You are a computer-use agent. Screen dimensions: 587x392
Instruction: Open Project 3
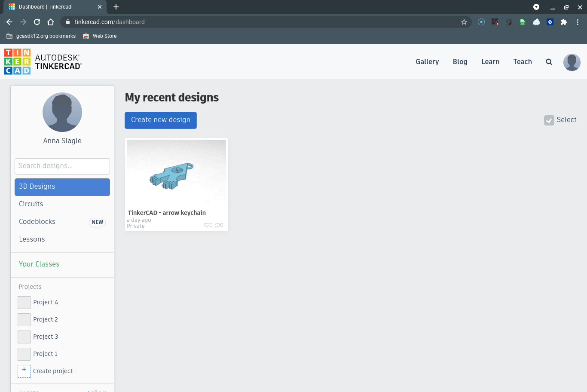pos(46,337)
